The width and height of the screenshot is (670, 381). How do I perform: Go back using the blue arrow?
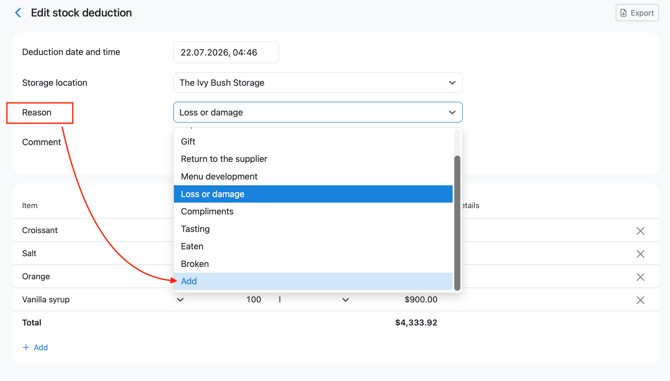tap(18, 13)
